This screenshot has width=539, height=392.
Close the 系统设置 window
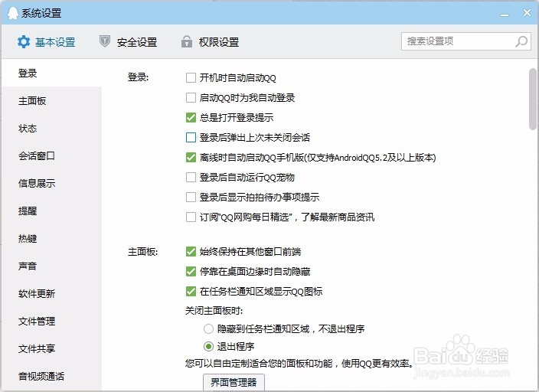527,13
